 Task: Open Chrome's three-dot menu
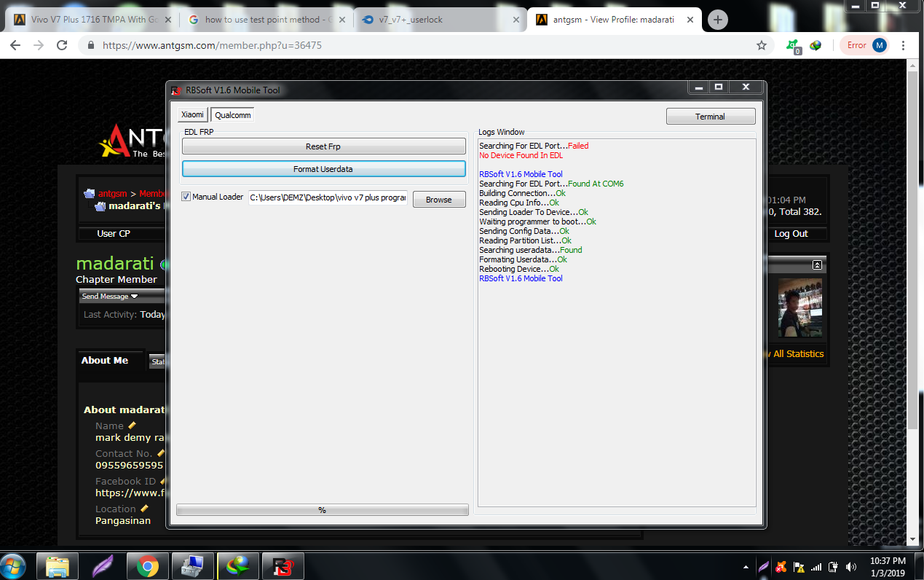pyautogui.click(x=904, y=45)
